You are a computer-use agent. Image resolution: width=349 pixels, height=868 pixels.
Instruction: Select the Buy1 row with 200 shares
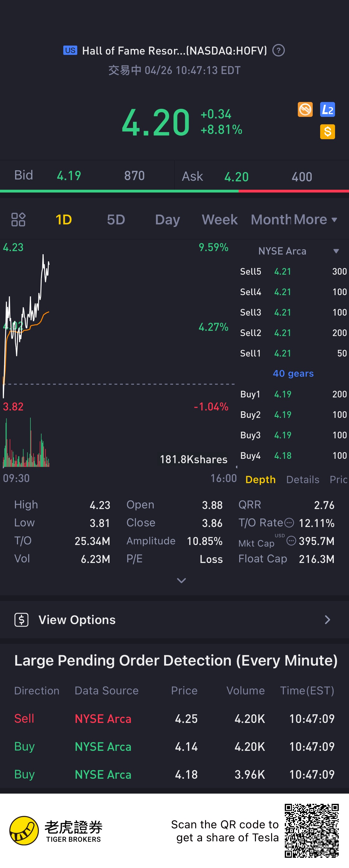tap(293, 394)
